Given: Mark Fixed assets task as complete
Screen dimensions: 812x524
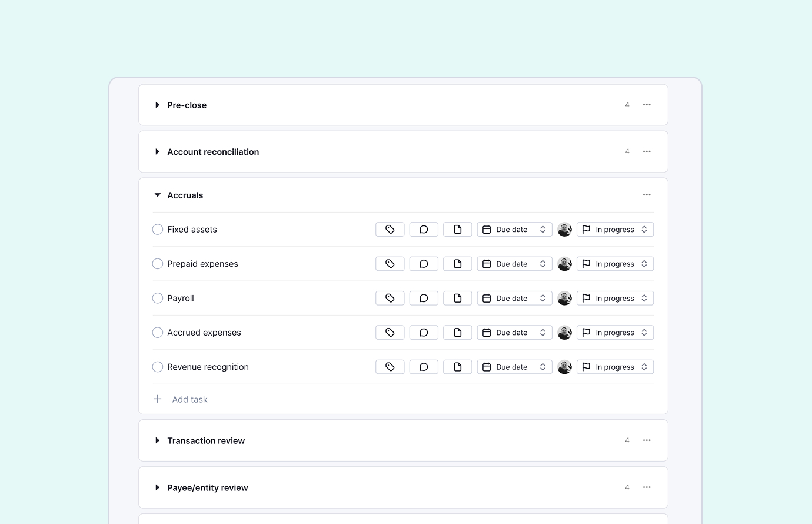Looking at the screenshot, I should 158,230.
